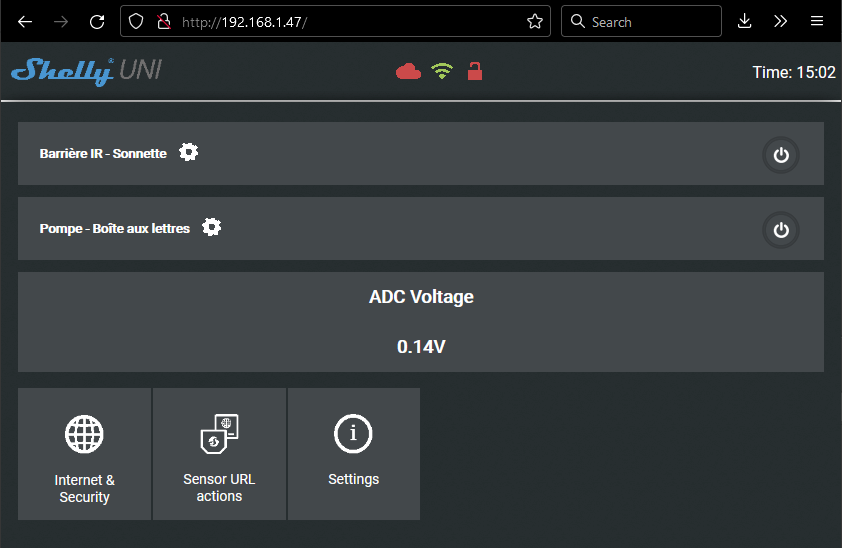Open the Settings section tile

(354, 454)
